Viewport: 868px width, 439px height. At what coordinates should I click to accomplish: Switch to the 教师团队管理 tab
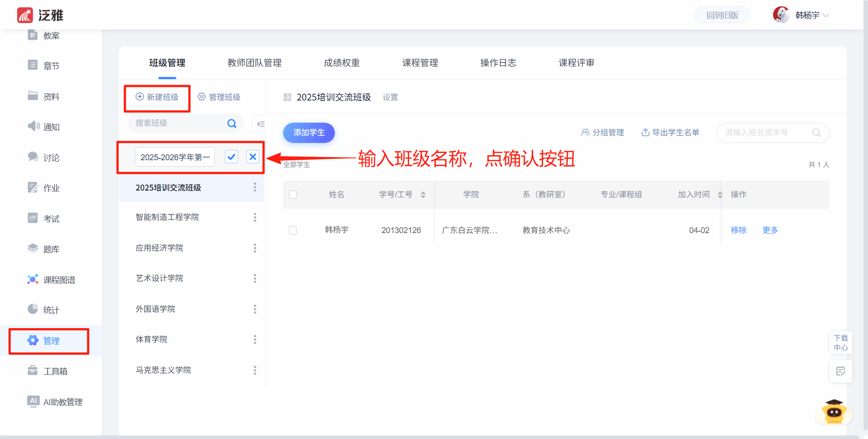click(x=255, y=63)
